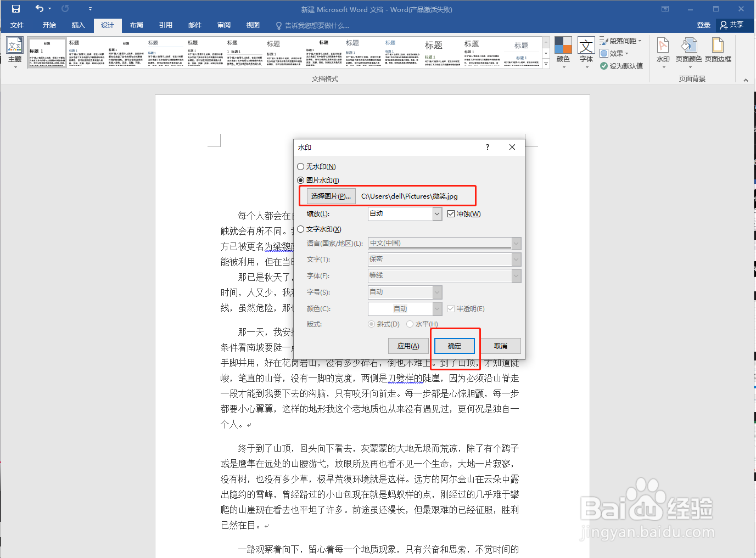
Task: Select the 无水印 radio button
Action: pos(301,166)
